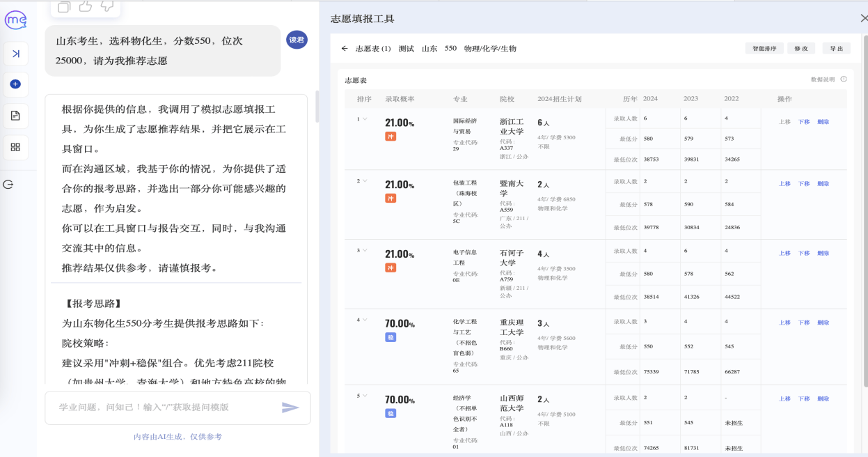The width and height of the screenshot is (868, 457).
Task: Give the response a thumbs up
Action: [85, 6]
